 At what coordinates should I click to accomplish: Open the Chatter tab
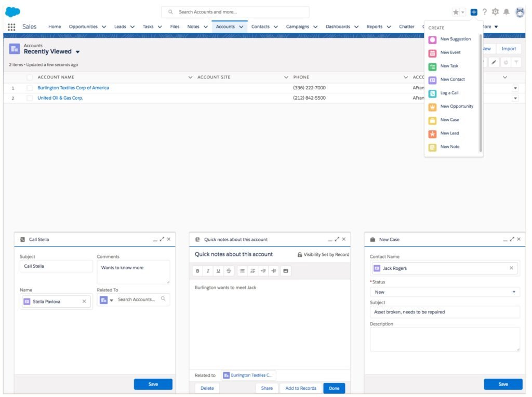406,27
